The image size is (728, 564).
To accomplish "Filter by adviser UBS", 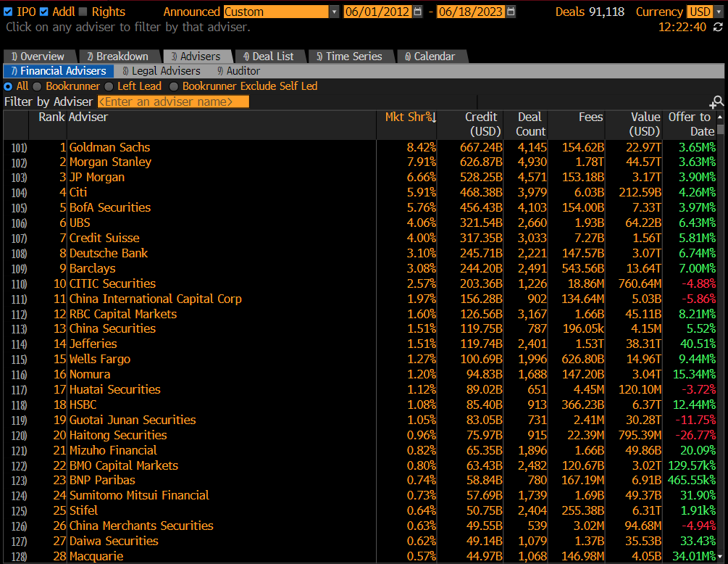I will click(x=80, y=223).
